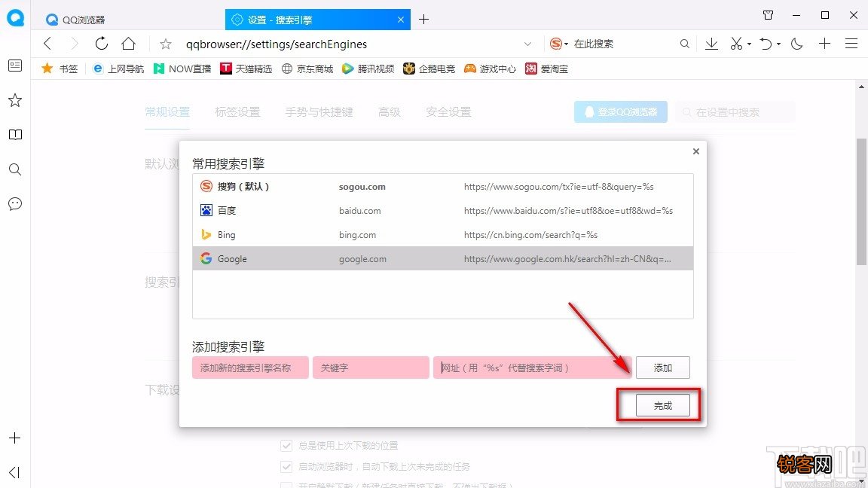Go back to previous page
The image size is (868, 488).
(47, 44)
